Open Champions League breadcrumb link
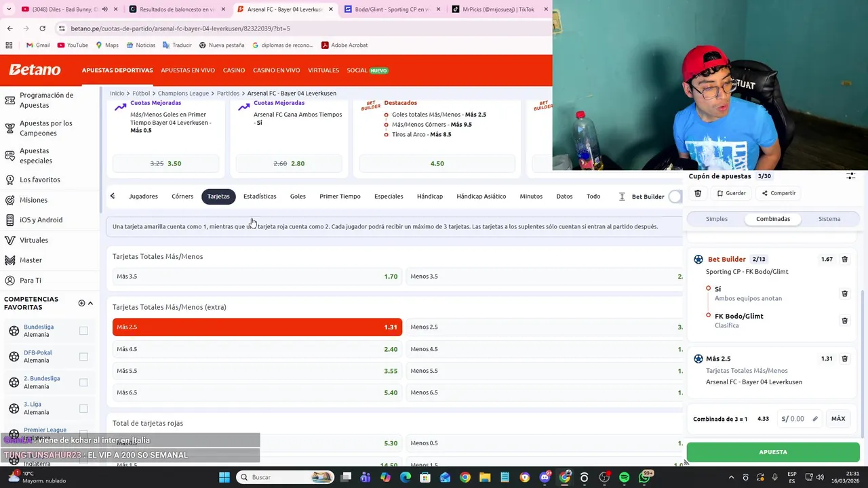The height and width of the screenshot is (488, 868). 183,94
